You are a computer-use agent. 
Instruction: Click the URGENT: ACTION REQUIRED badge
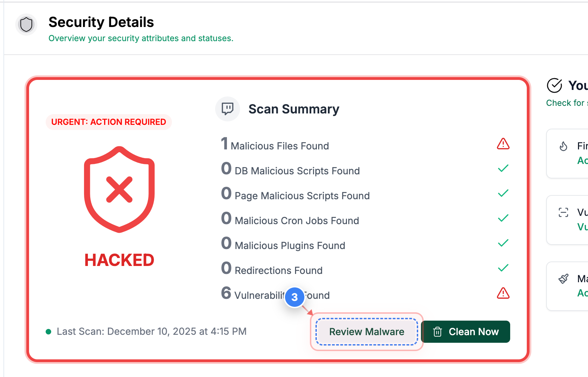coord(109,122)
